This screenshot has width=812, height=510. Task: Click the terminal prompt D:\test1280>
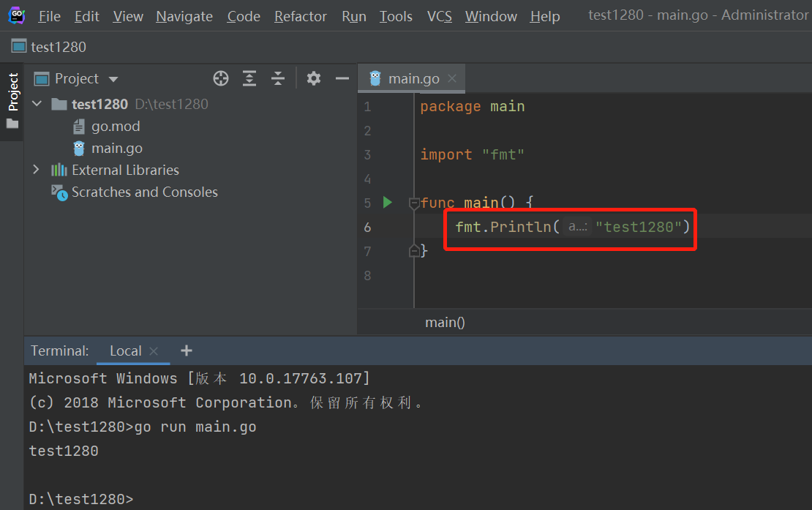(x=80, y=500)
